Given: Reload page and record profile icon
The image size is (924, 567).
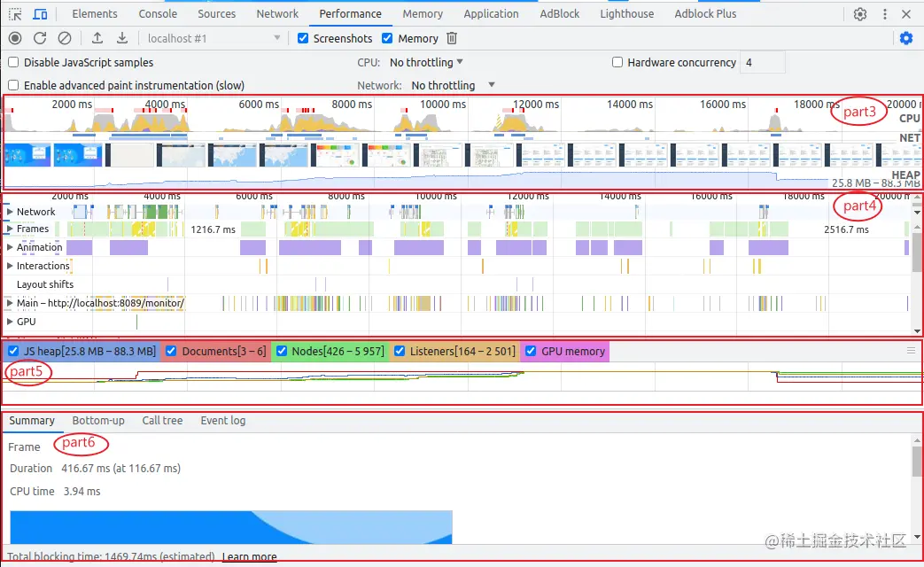Looking at the screenshot, I should (40, 38).
